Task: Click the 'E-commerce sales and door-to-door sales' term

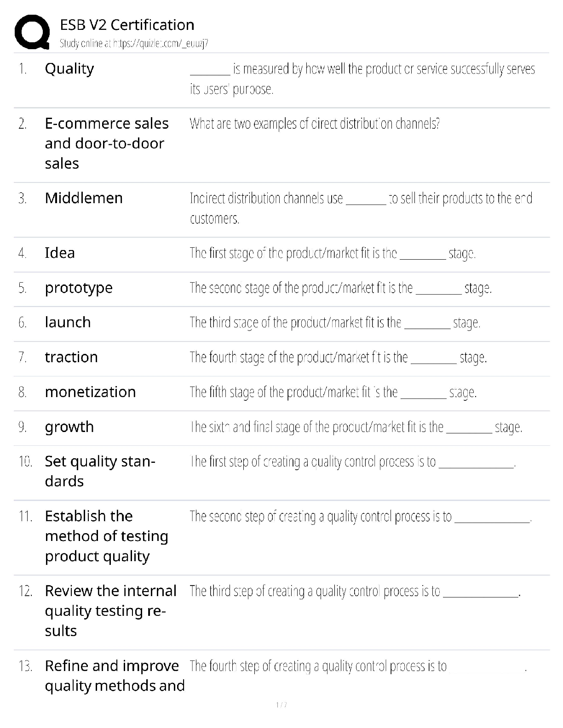Action: [107, 143]
